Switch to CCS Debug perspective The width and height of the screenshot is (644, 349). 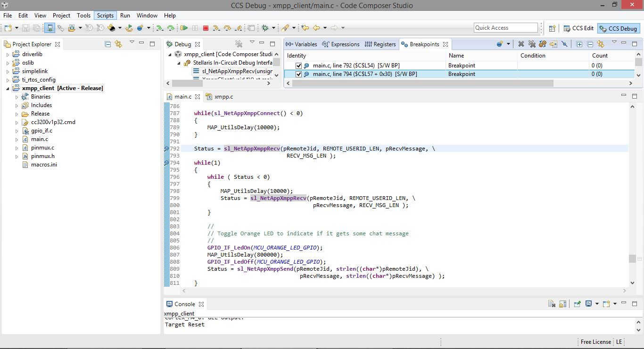click(618, 28)
